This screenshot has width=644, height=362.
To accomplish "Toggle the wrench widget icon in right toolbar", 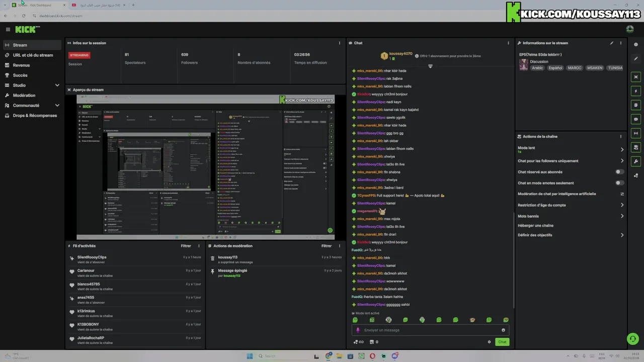I will (x=636, y=161).
